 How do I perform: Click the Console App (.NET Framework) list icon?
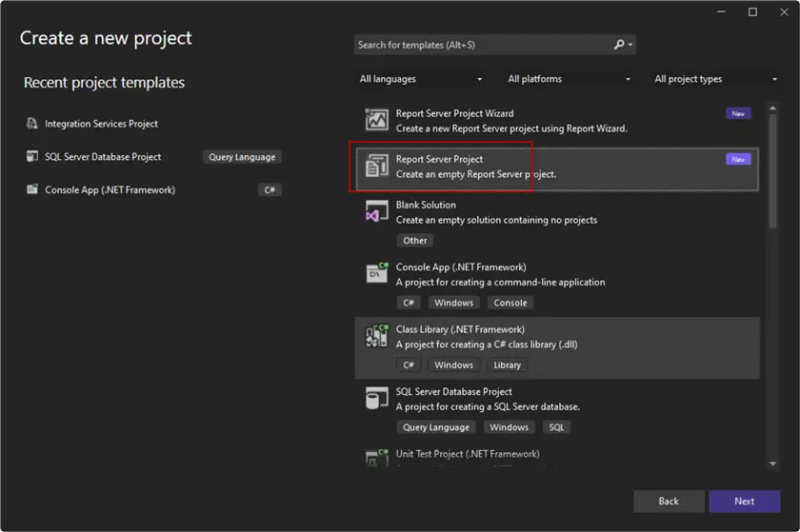coord(376,273)
